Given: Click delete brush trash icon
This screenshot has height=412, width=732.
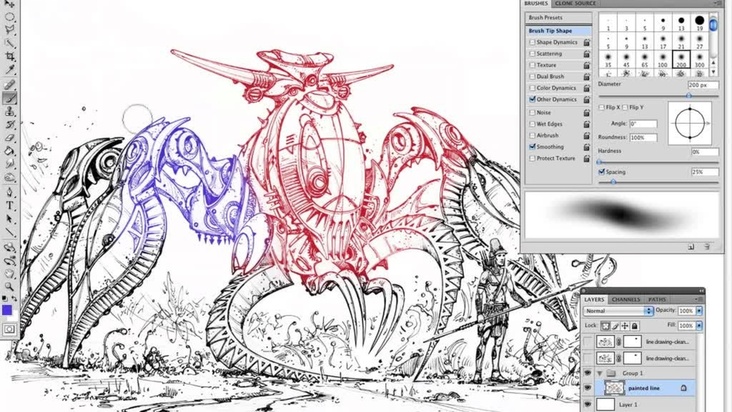Looking at the screenshot, I should click(707, 247).
